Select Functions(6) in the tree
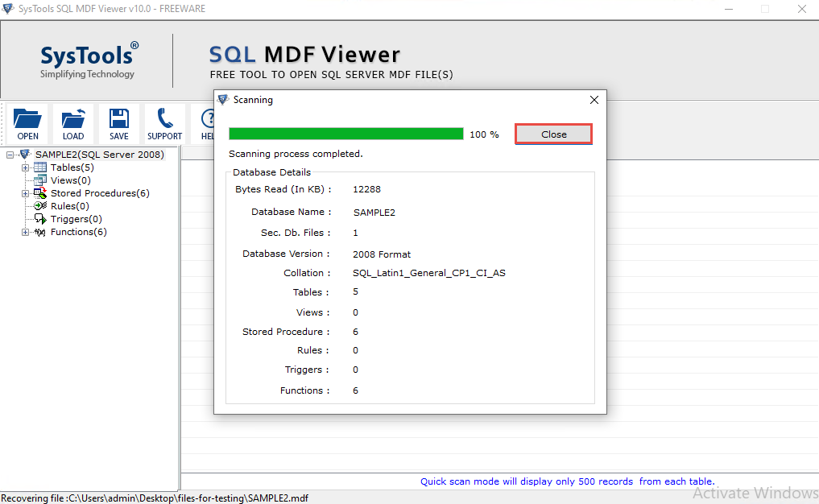The width and height of the screenshot is (819, 504). pos(78,232)
